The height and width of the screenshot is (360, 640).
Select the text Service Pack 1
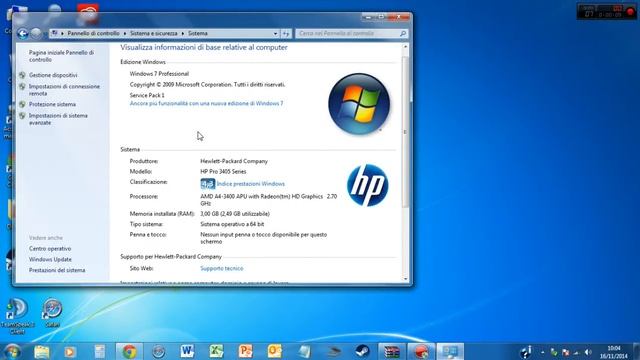pos(147,95)
